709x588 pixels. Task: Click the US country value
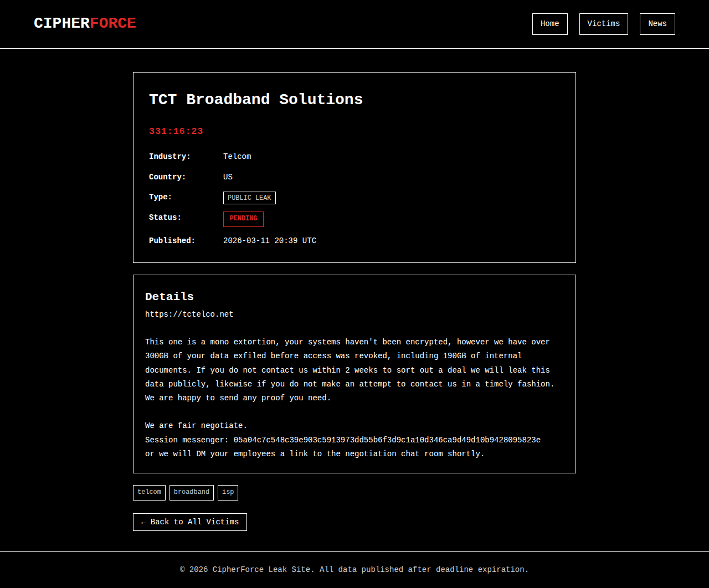point(228,177)
